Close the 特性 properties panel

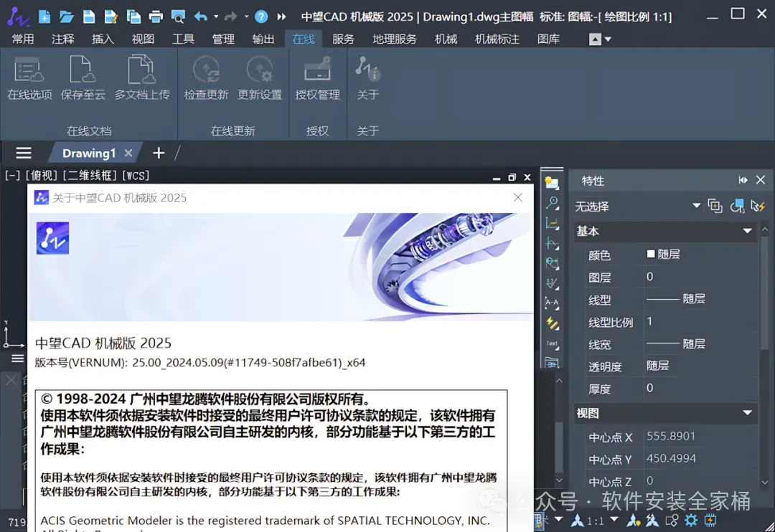[x=761, y=180]
